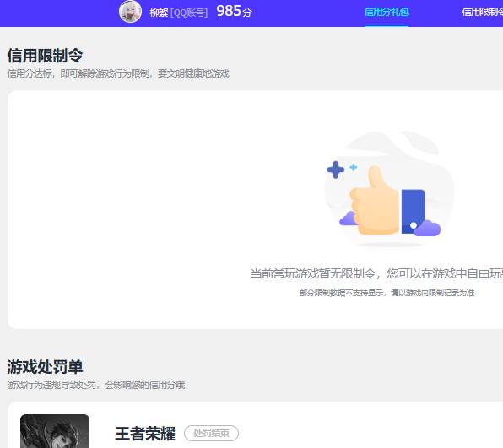
Task: Click the subtitle starting with 信用分达标
Action: click(x=118, y=73)
